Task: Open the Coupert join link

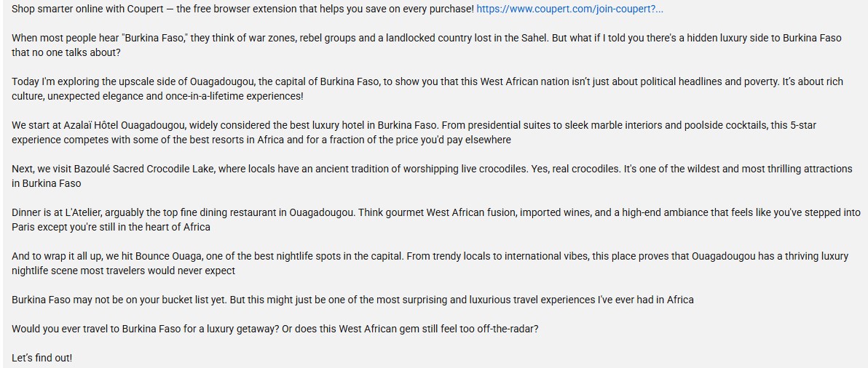Action: [x=569, y=9]
